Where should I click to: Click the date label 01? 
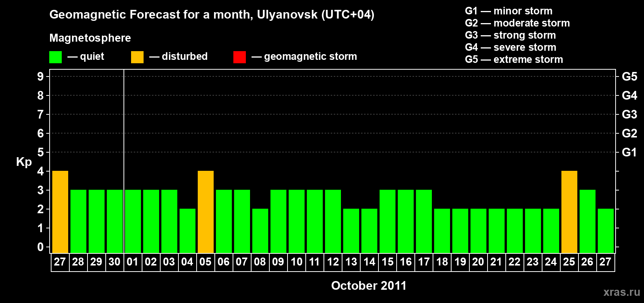[x=133, y=262]
